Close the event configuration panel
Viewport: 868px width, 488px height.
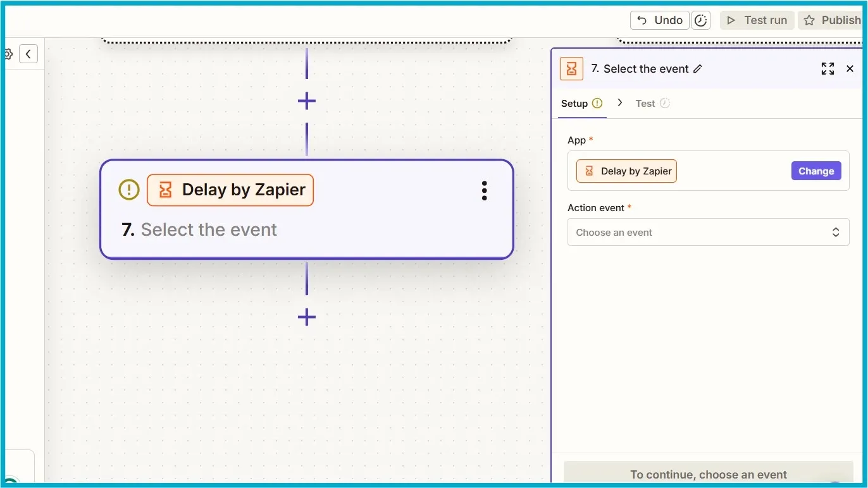coord(850,68)
